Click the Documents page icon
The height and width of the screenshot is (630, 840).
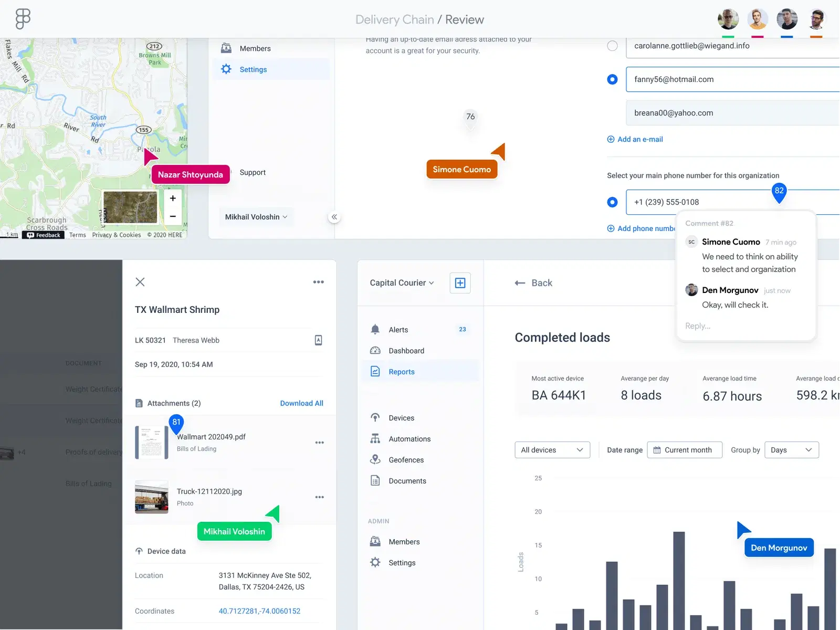click(x=375, y=481)
